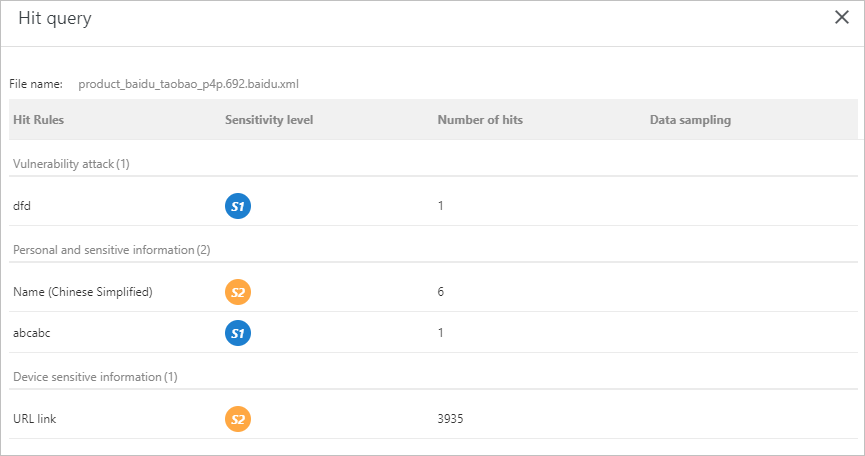Select the dfd rule name
865x456 pixels.
coord(22,206)
